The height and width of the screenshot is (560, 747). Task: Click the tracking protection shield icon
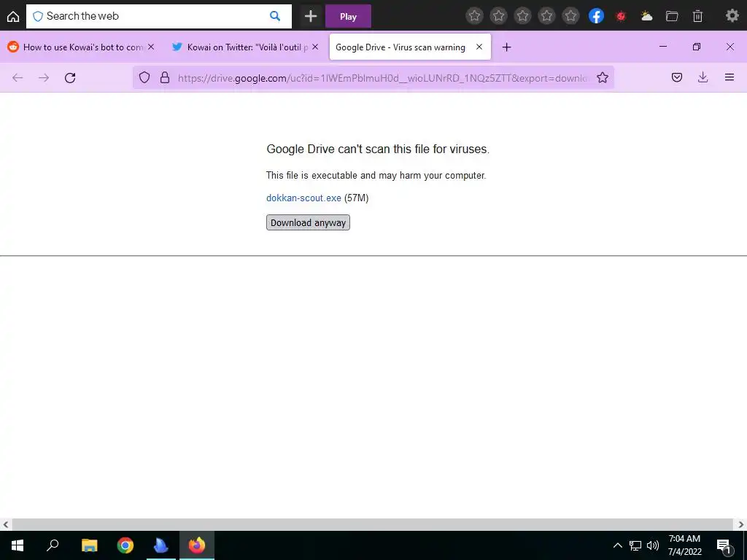pos(144,77)
